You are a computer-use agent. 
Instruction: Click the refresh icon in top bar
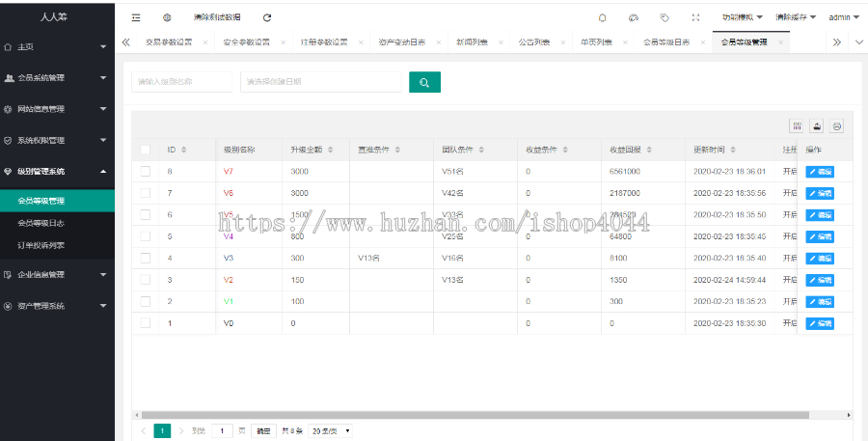point(267,17)
